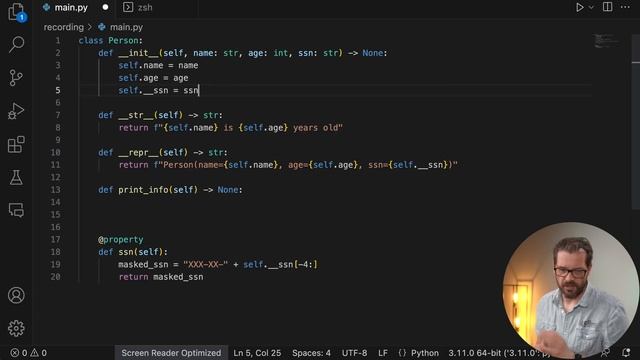Click the webcam overlay of the presenter
The height and width of the screenshot is (360, 640).
coord(571,290)
